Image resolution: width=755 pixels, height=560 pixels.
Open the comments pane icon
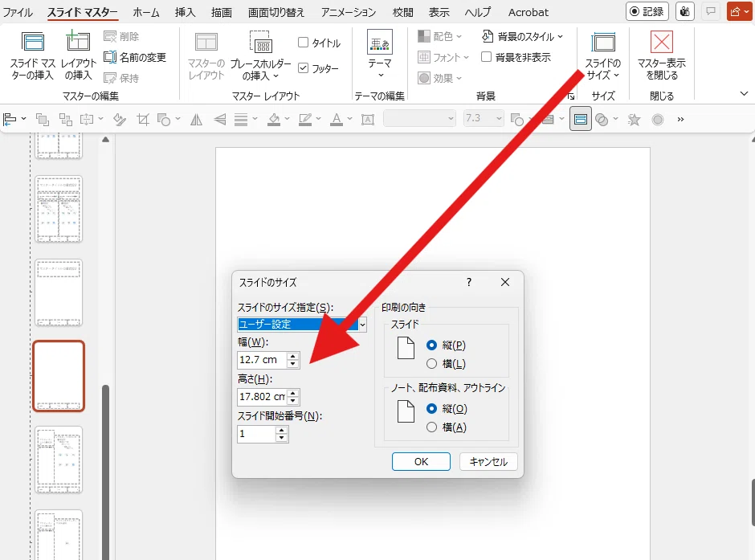[711, 11]
